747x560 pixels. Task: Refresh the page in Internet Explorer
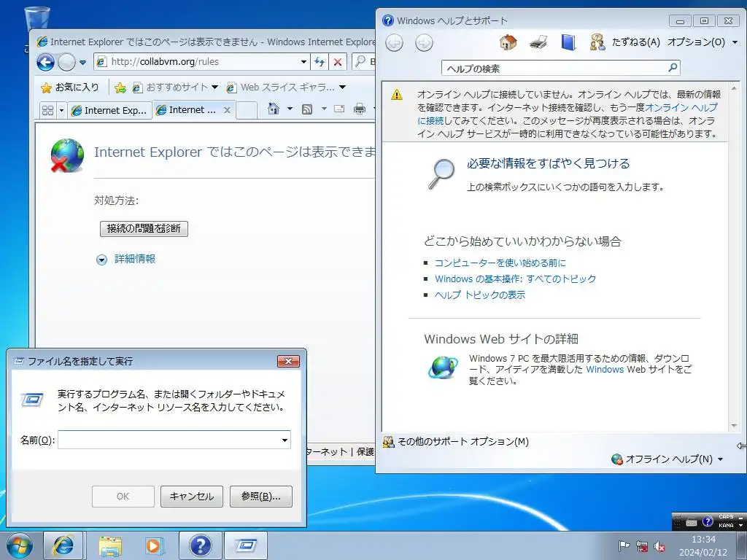click(320, 61)
